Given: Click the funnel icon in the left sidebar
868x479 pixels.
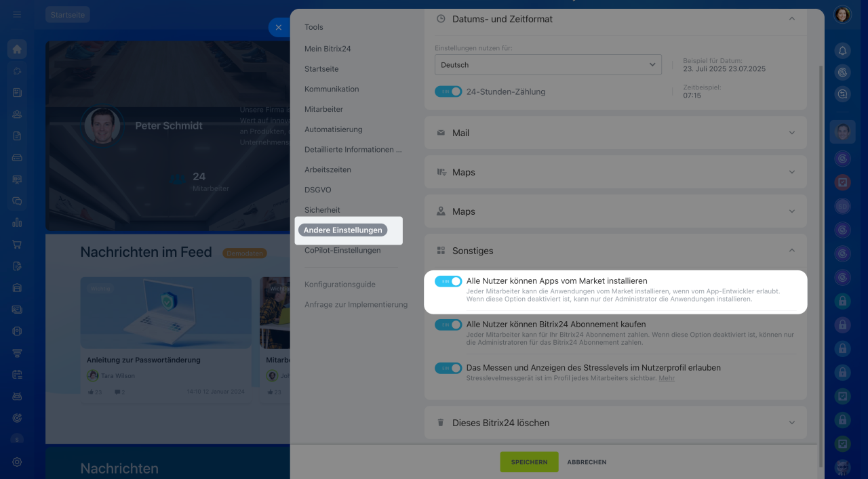Looking at the screenshot, I should 17,353.
